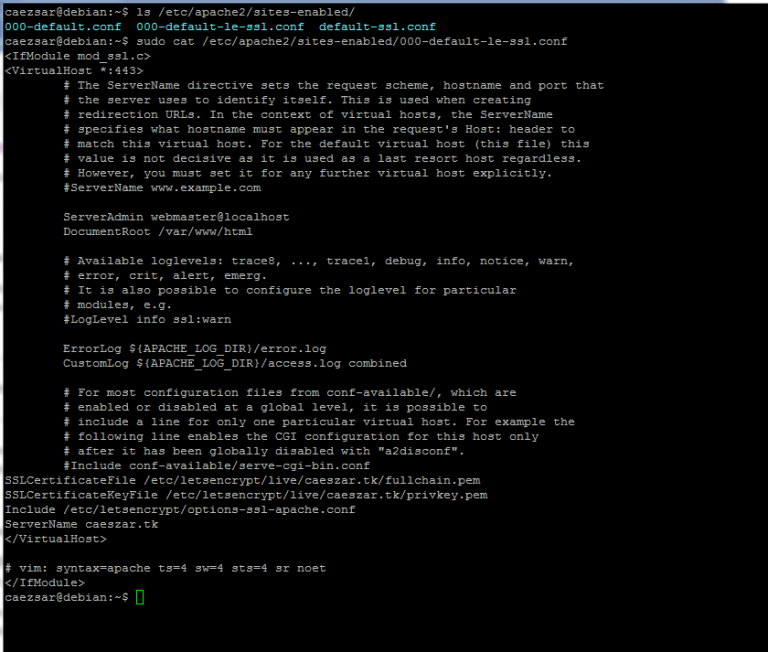The height and width of the screenshot is (652, 768).
Task: Click the Include options-ssl-apache.conf line
Action: click(180, 509)
